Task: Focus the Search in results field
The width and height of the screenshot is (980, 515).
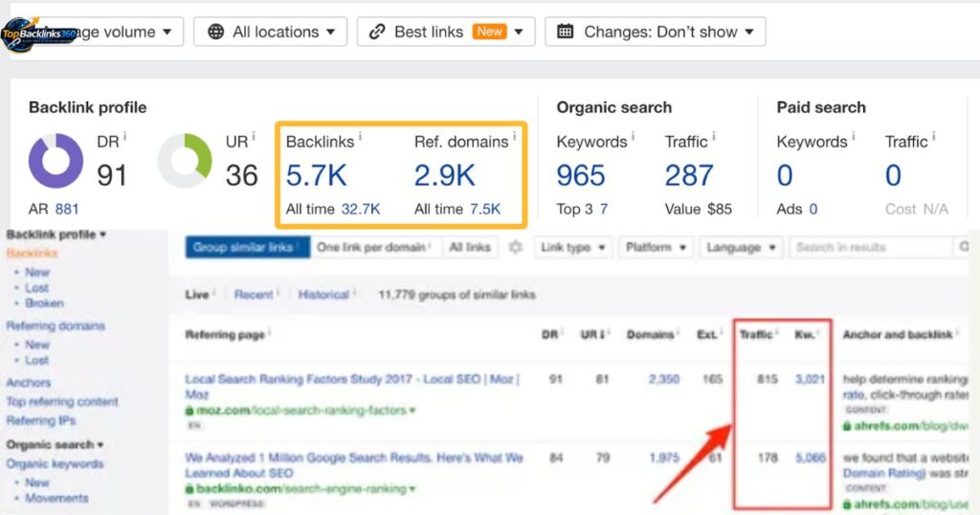Action: click(870, 248)
